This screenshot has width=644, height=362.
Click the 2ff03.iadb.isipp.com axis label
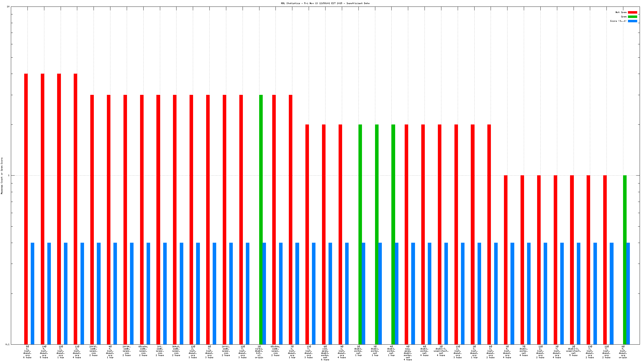93,351
